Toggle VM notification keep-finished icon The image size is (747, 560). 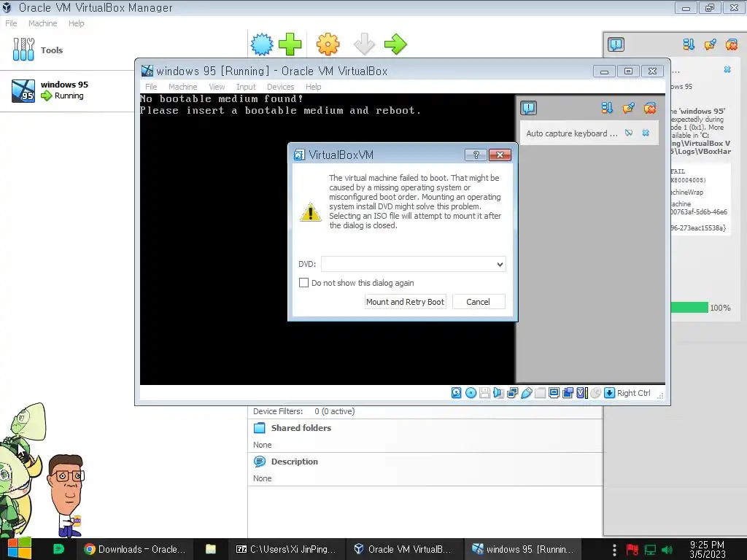(x=628, y=108)
